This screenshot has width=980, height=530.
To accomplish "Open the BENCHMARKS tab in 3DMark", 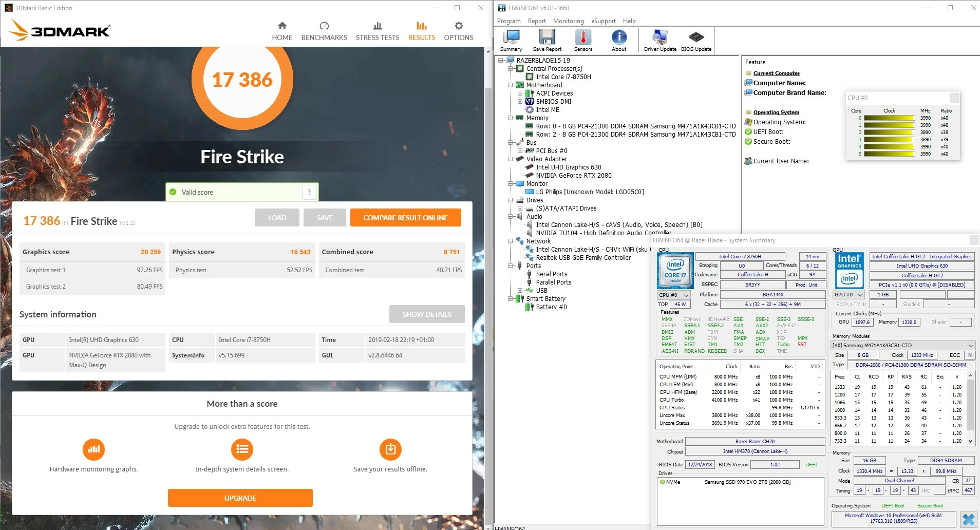I will [x=324, y=31].
